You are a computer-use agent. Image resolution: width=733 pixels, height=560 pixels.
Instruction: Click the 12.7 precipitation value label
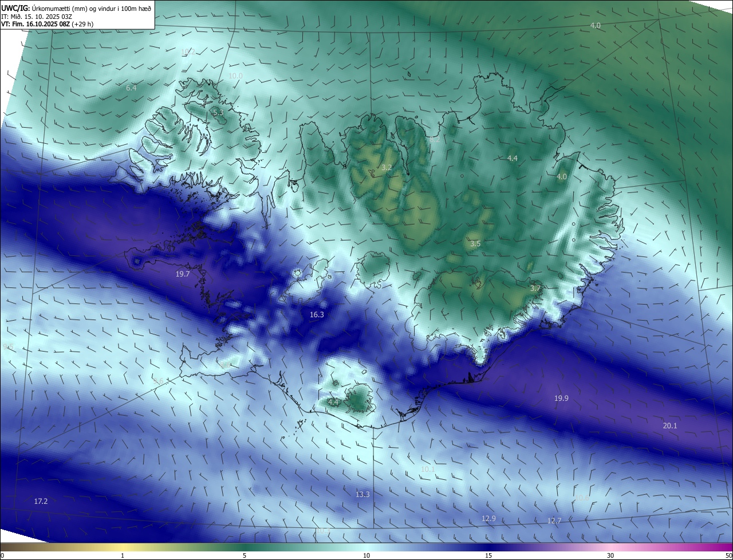[x=554, y=521]
